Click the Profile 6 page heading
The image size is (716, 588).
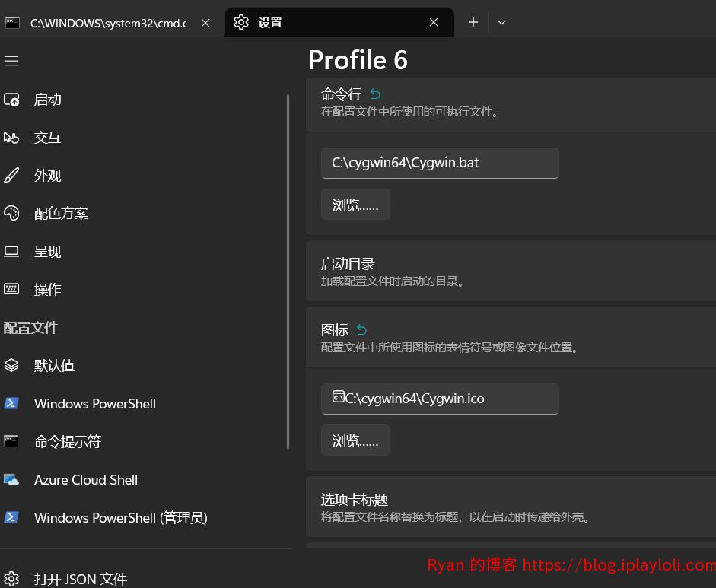[x=358, y=60]
